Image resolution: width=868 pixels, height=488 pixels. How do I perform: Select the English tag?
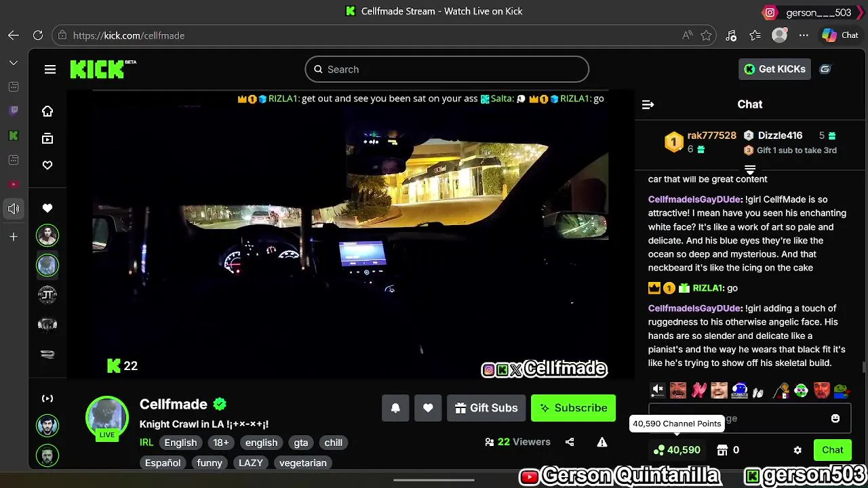[180, 443]
